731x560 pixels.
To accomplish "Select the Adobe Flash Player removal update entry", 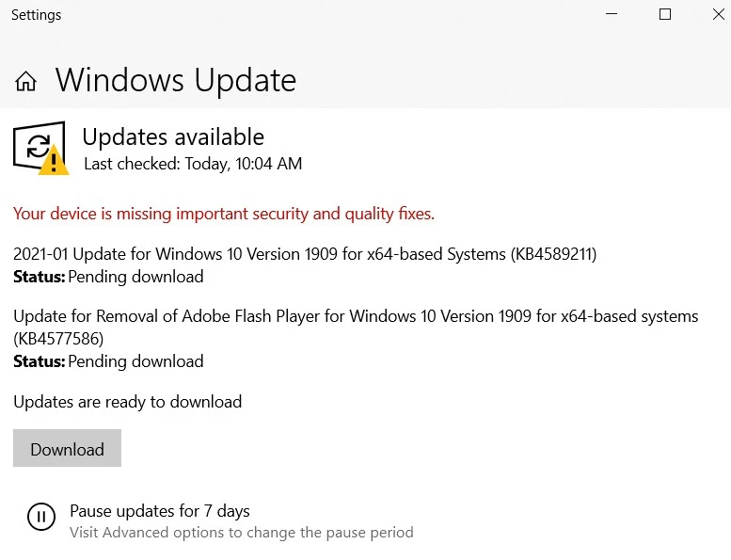I will (356, 316).
